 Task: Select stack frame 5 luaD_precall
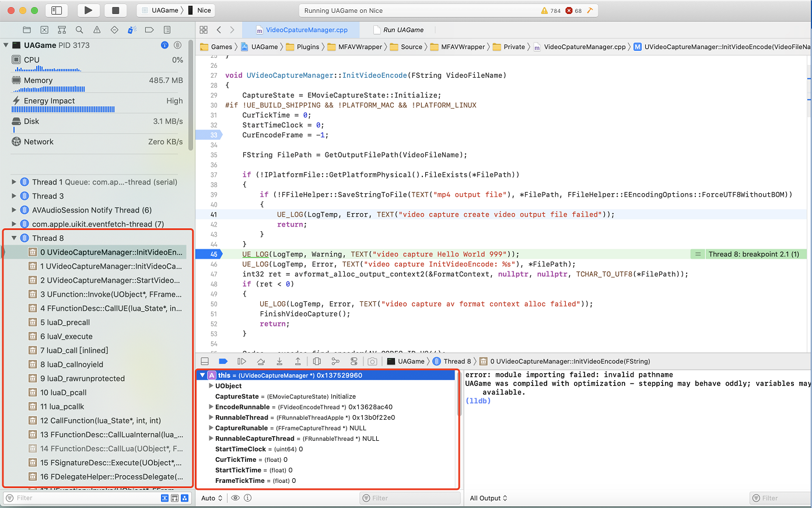[x=65, y=322]
